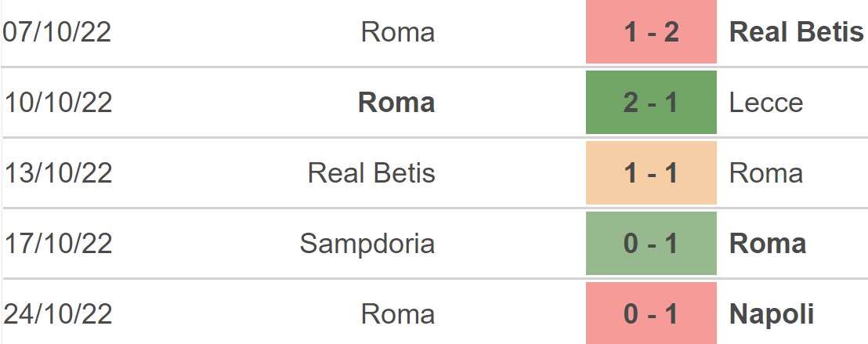Open the Napoli team name
The height and width of the screenshot is (344, 868).
[x=772, y=315]
